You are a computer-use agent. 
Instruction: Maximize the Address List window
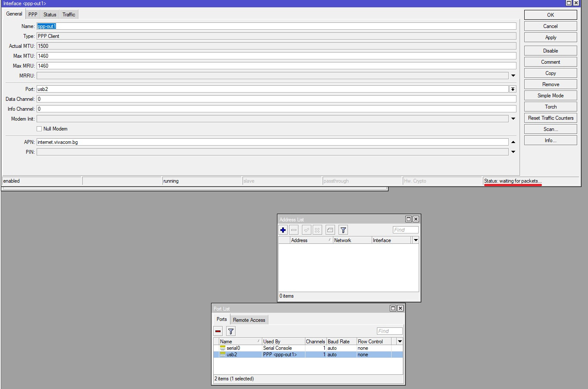[x=408, y=219]
